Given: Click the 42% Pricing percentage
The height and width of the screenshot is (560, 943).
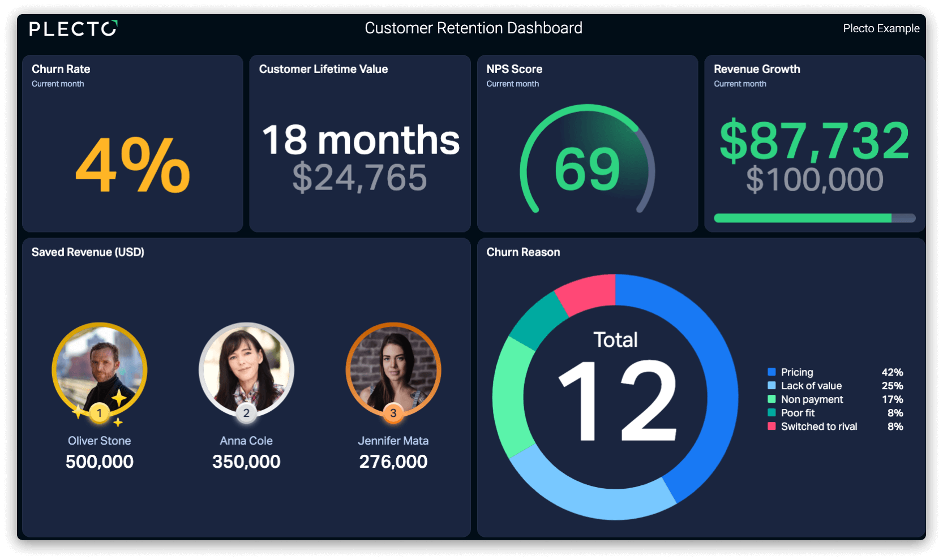Looking at the screenshot, I should pyautogui.click(x=892, y=372).
